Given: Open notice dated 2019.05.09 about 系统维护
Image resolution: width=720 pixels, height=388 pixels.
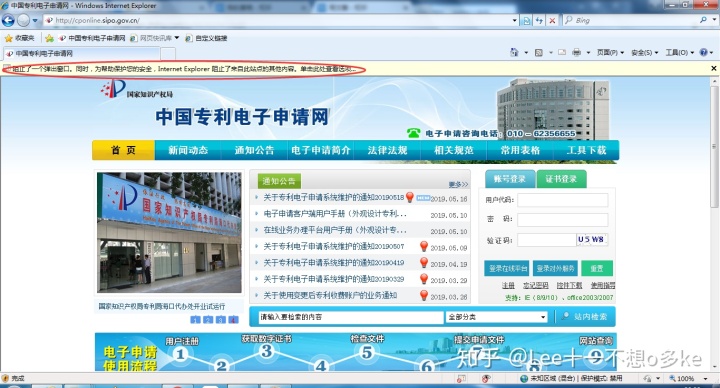Looking at the screenshot, I should pyautogui.click(x=334, y=247).
